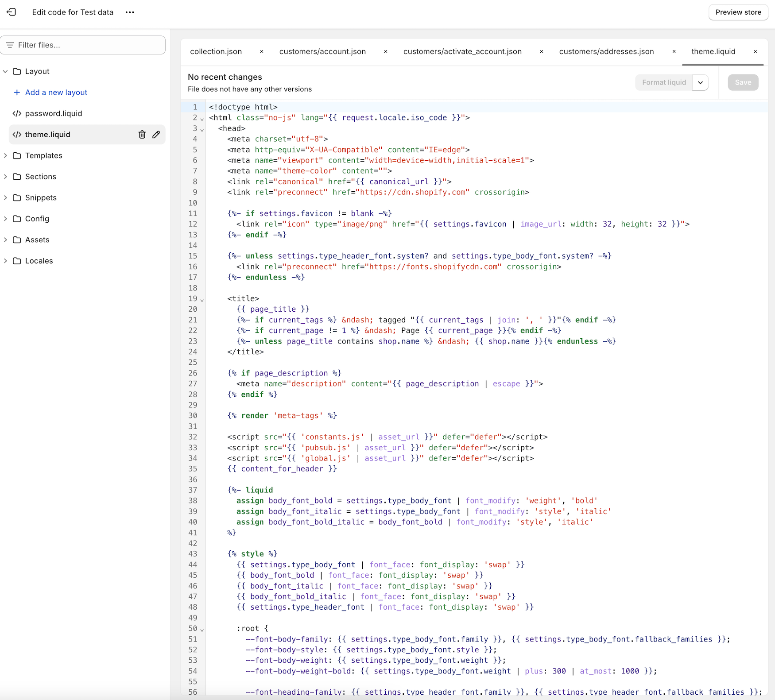The image size is (775, 700).
Task: Close the collection.json tab
Action: pos(262,52)
